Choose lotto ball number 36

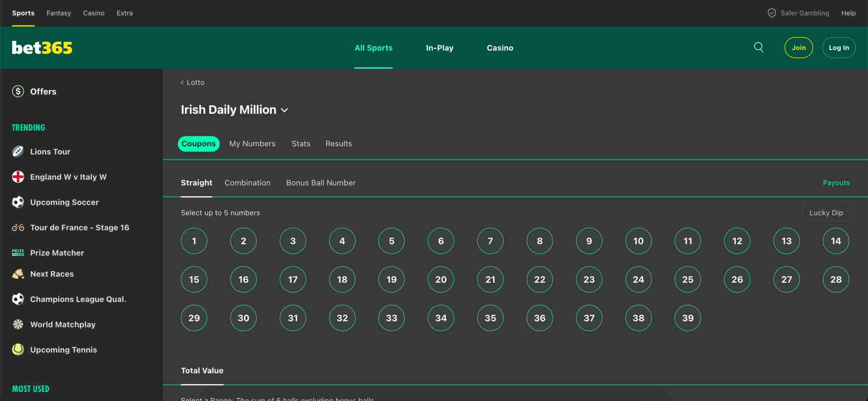point(539,318)
